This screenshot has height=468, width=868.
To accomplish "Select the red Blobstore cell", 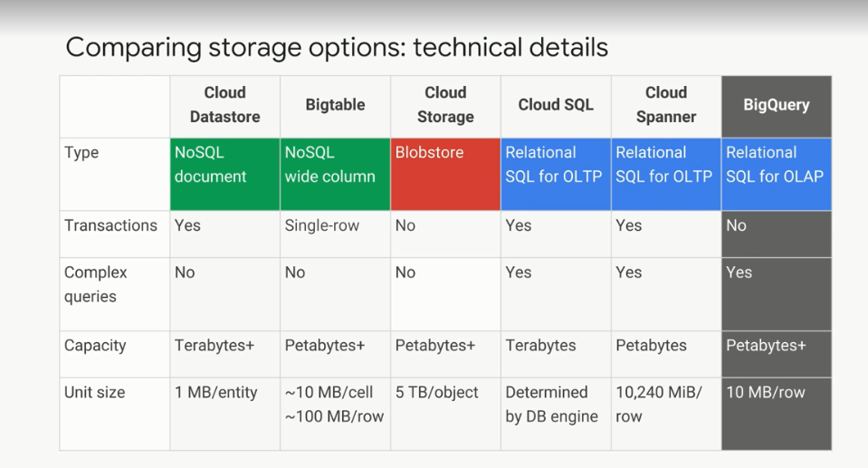I will coord(445,174).
